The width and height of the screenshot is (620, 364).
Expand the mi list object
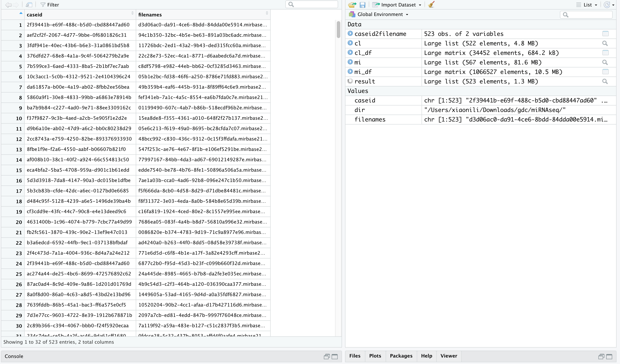point(350,62)
